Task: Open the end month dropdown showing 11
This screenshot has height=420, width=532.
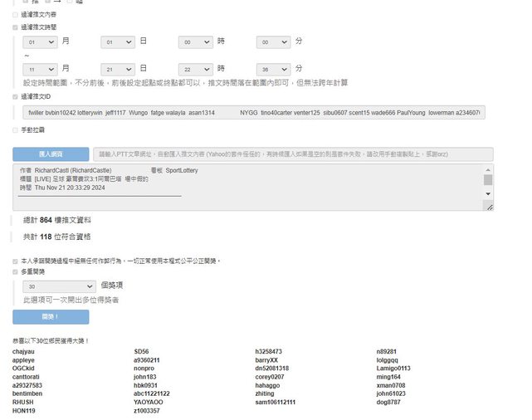Action: pos(40,69)
